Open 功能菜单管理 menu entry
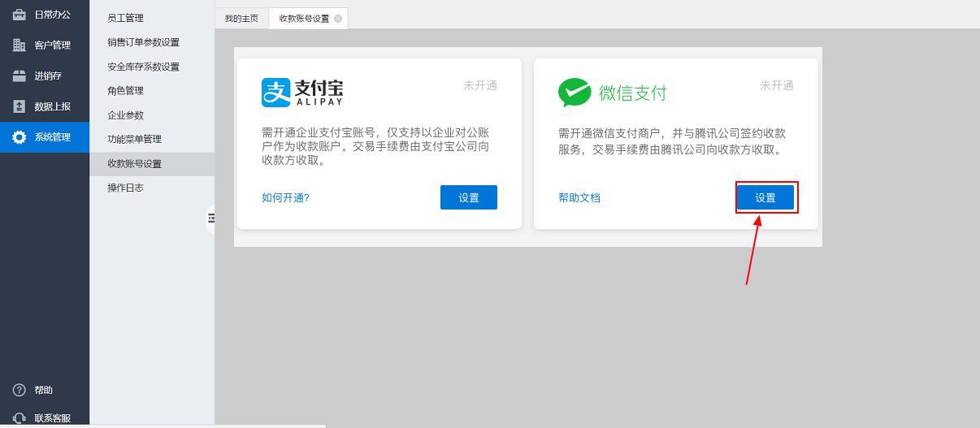980x428 pixels. pyautogui.click(x=134, y=139)
